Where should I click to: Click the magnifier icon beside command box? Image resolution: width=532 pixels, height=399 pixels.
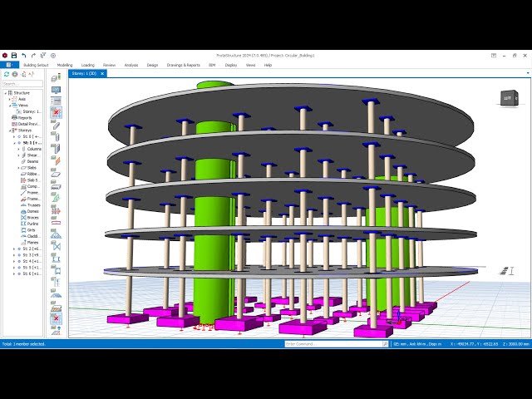(x=386, y=344)
